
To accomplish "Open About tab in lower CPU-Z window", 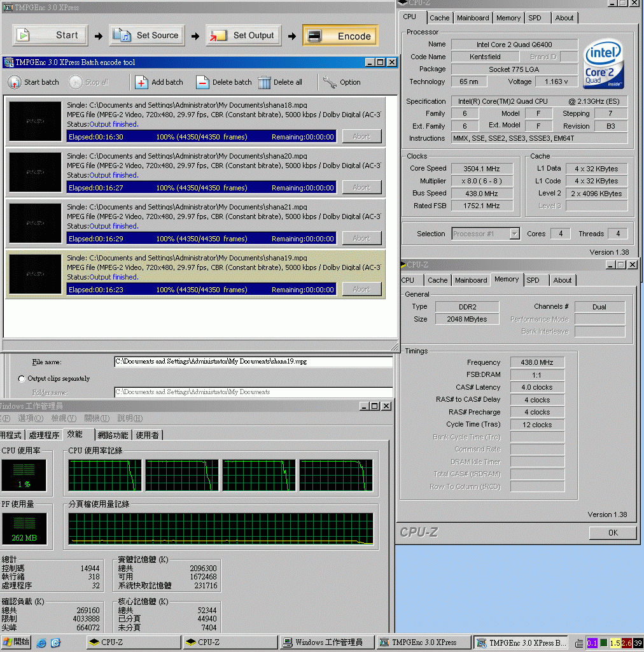I will click(x=563, y=280).
